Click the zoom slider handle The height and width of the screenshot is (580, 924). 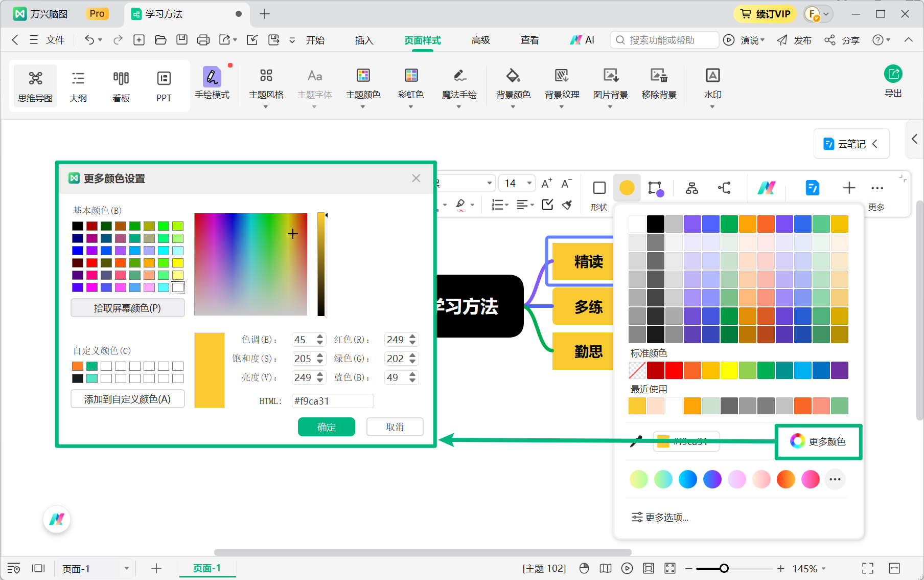[724, 568]
